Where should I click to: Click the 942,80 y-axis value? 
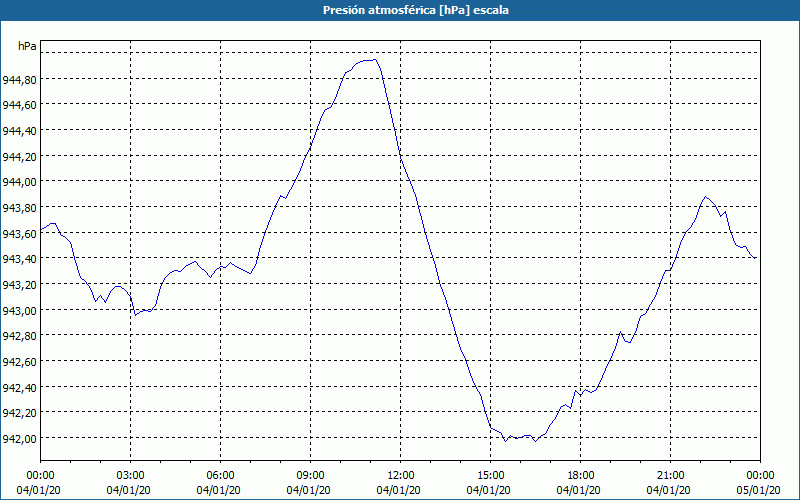(x=20, y=336)
